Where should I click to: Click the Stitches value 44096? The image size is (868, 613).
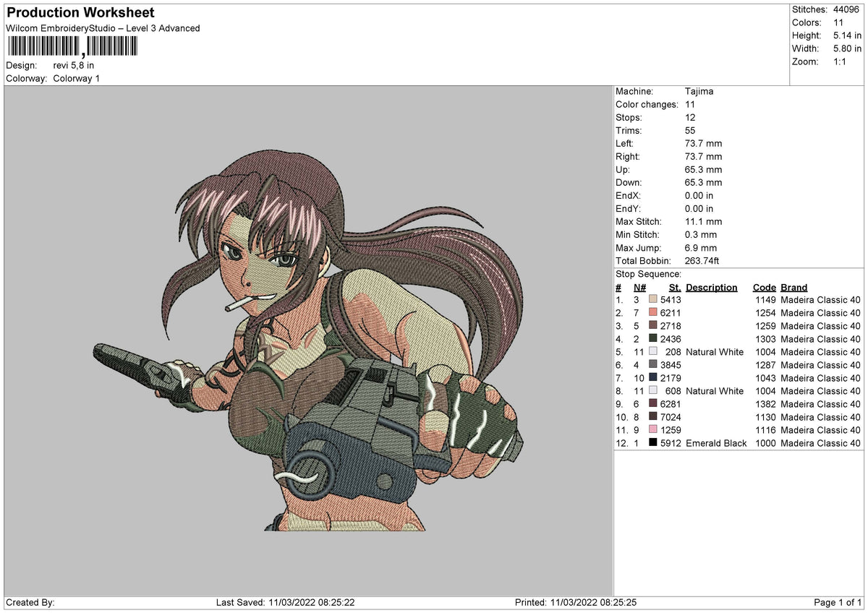click(x=846, y=9)
